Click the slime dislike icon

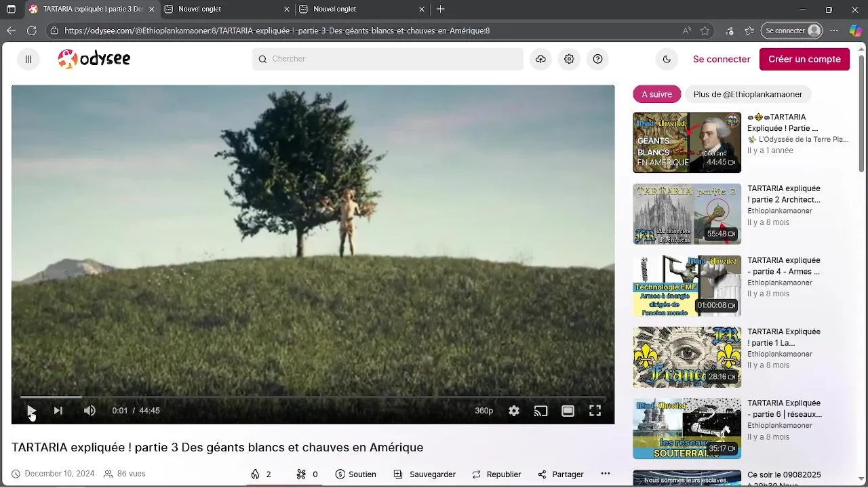[307, 474]
